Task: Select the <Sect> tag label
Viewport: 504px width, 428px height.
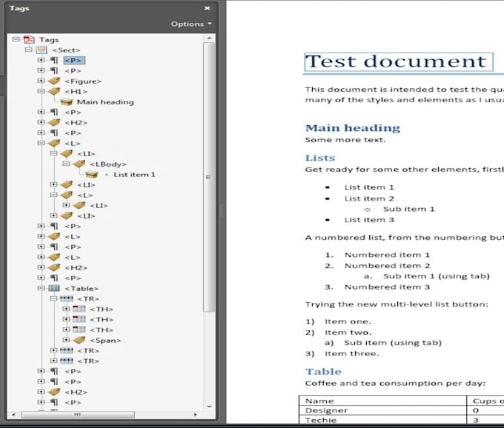Action: [66, 50]
